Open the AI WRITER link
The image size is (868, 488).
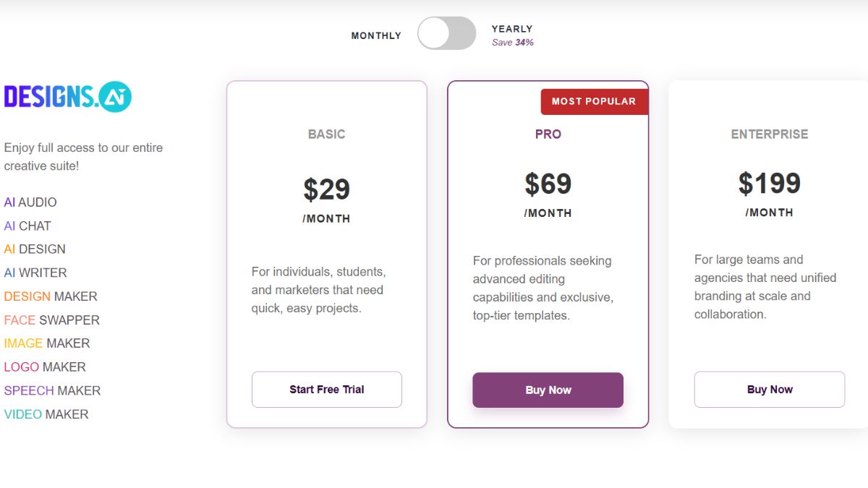(x=35, y=273)
